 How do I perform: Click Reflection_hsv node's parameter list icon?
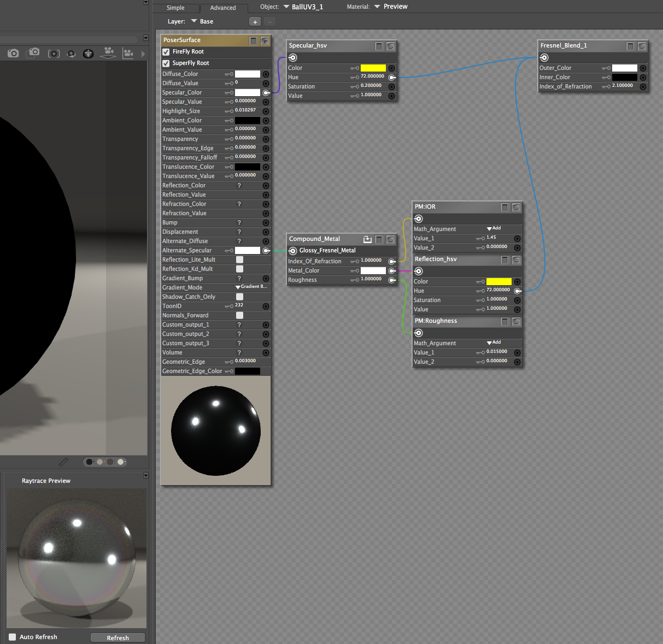click(504, 259)
